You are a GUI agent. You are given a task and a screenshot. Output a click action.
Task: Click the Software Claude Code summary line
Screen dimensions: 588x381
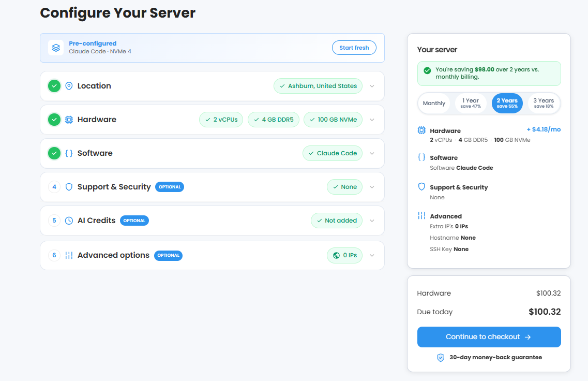[461, 168]
